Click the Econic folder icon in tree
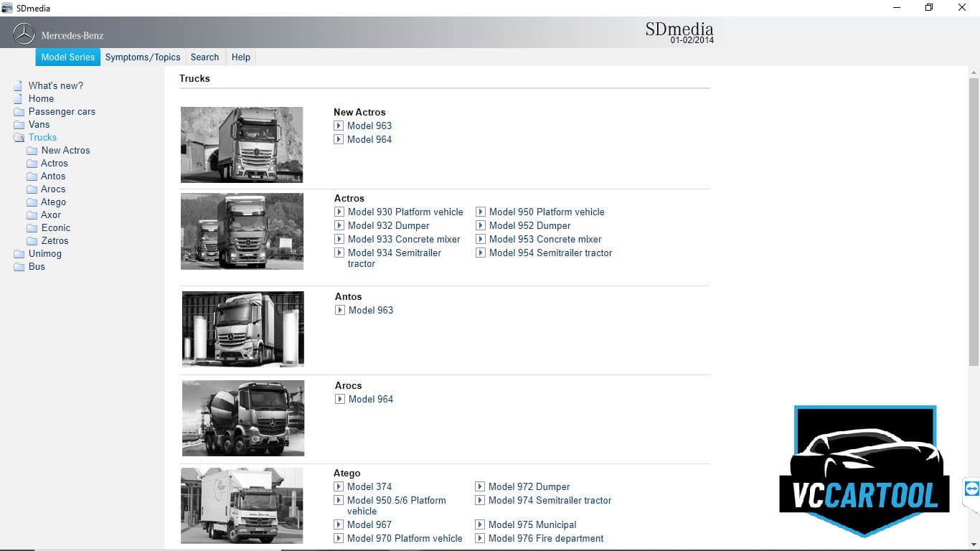The height and width of the screenshot is (551, 980). tap(32, 227)
